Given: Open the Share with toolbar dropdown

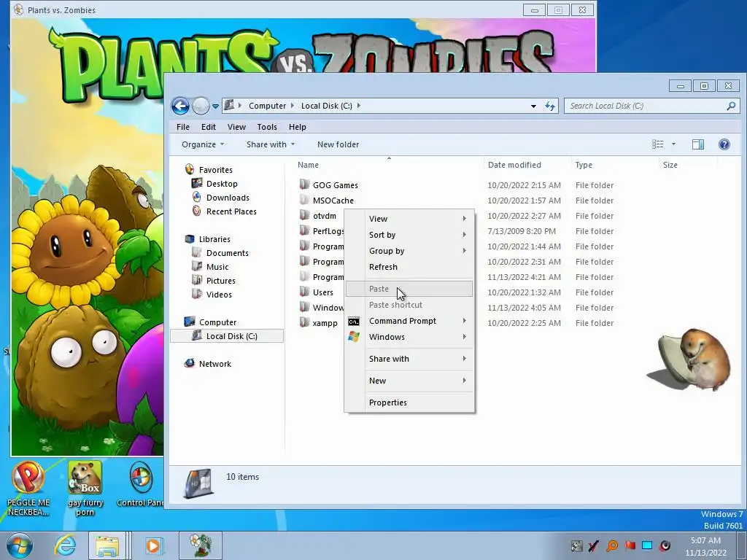Looking at the screenshot, I should tap(270, 144).
